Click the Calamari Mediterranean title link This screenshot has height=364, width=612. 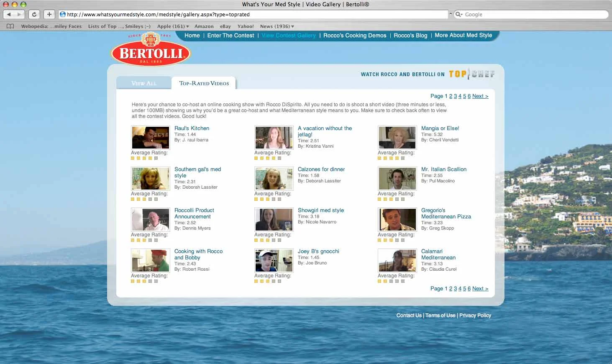tap(438, 254)
